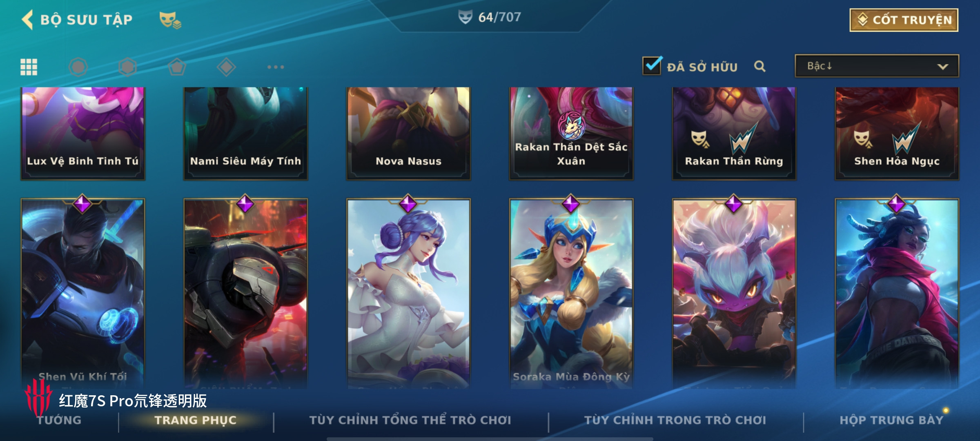Image resolution: width=980 pixels, height=441 pixels.
Task: Open Tùy Chỉnh Trong Trò Chơi tab
Action: [x=675, y=420]
